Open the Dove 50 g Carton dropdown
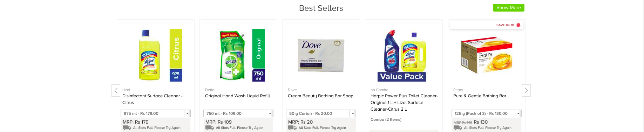Image resolution: width=644 pixels, height=132 pixels. (321, 113)
